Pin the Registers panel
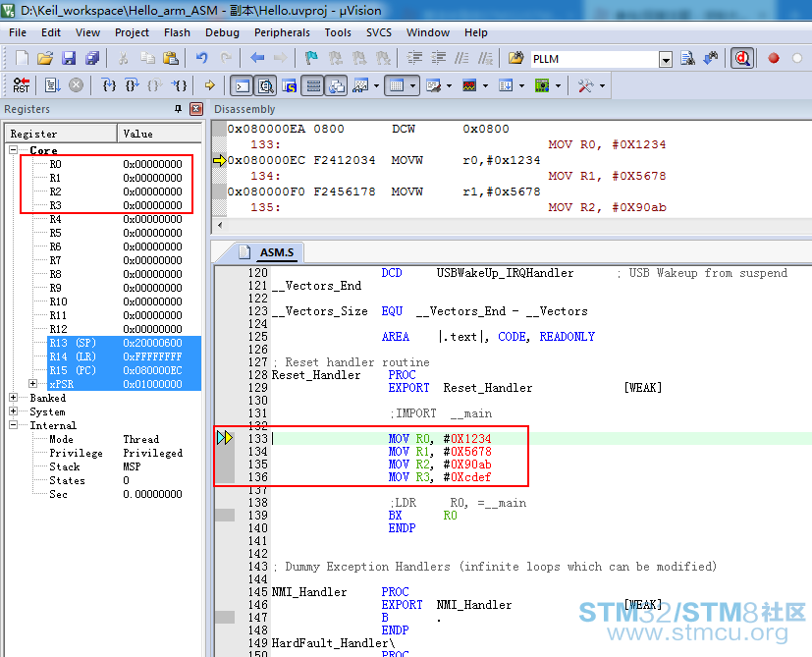 178,109
